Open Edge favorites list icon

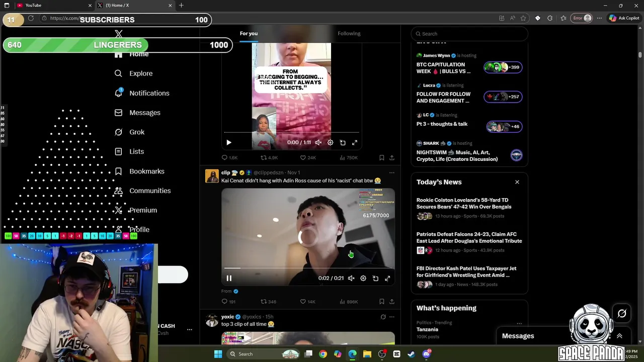[x=563, y=18]
